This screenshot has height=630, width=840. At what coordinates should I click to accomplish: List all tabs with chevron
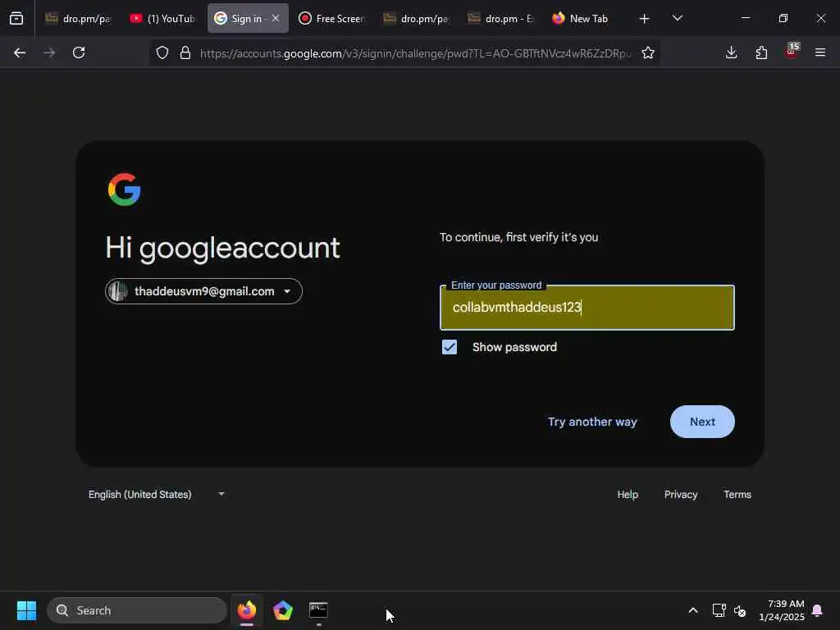click(677, 18)
